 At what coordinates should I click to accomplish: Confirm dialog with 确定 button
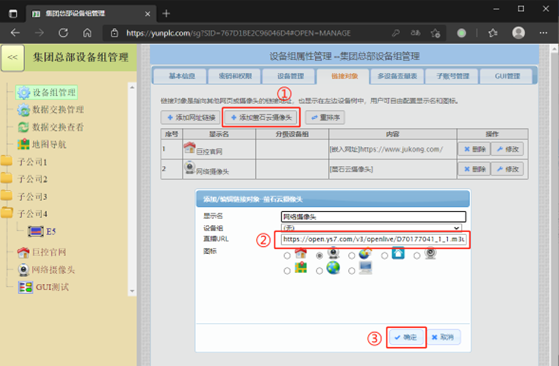(406, 337)
